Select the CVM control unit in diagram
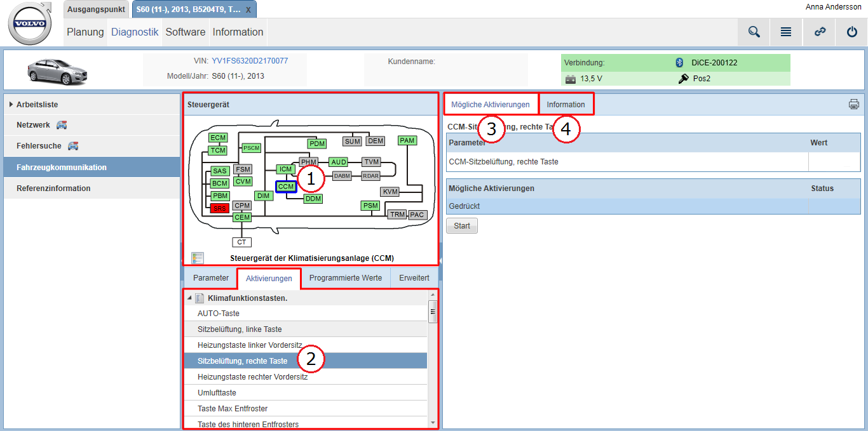Viewport: 868px width, 431px height. tap(243, 182)
